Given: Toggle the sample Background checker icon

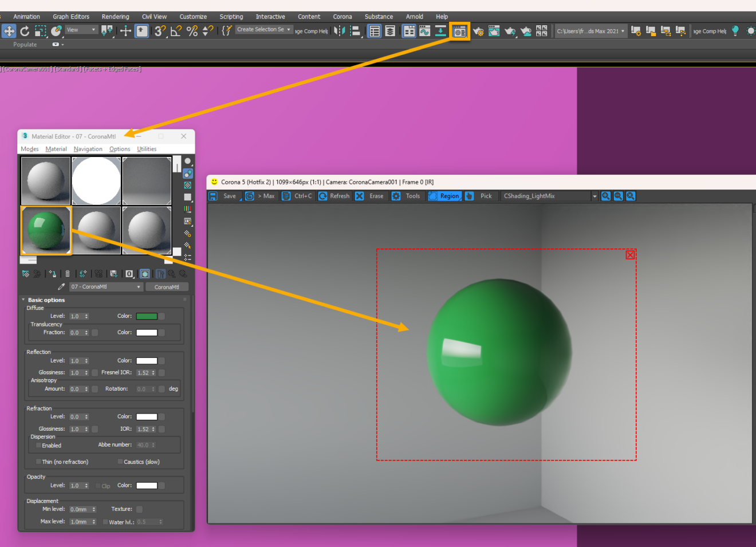Looking at the screenshot, I should tap(188, 185).
